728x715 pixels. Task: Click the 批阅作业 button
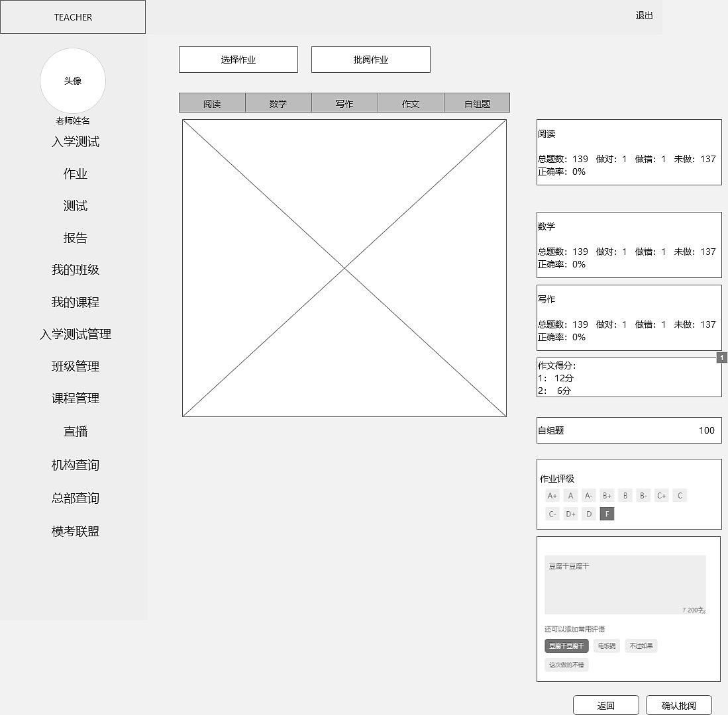pyautogui.click(x=370, y=59)
